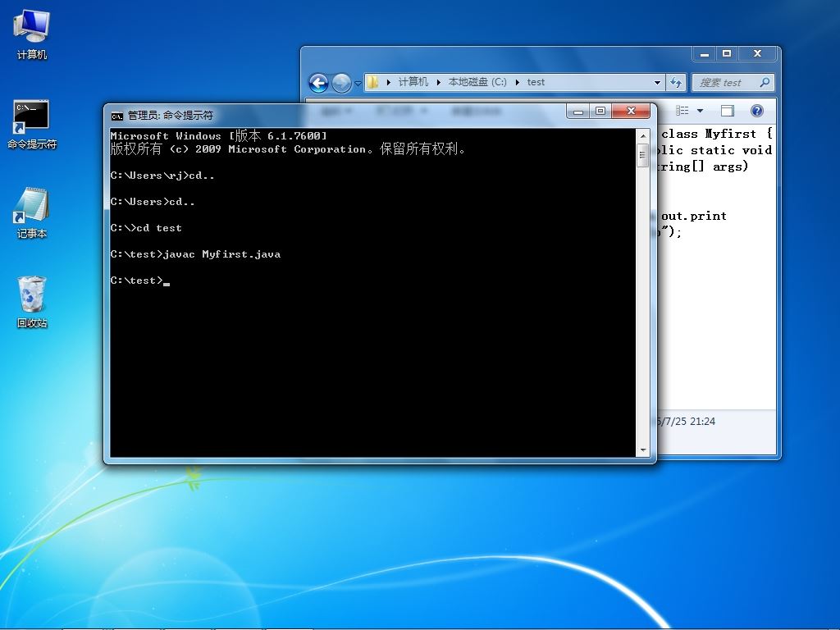Click the command prompt title bar icon
The width and height of the screenshot is (840, 630).
tap(116, 116)
